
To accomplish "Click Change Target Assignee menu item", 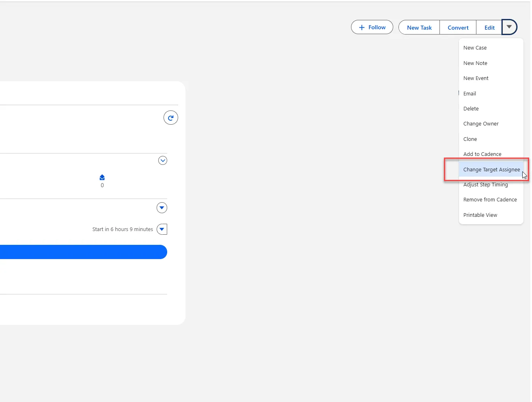I will 491,170.
